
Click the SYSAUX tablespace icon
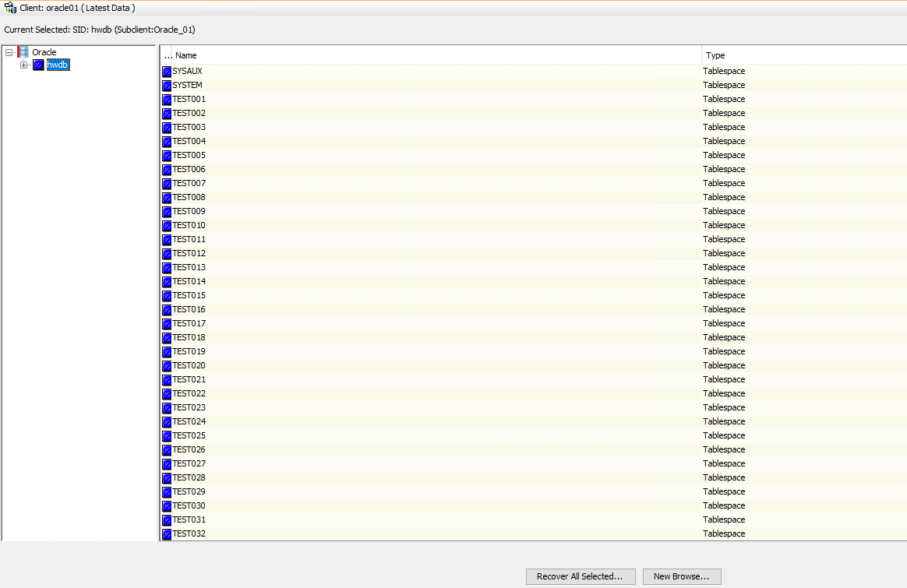pos(167,72)
